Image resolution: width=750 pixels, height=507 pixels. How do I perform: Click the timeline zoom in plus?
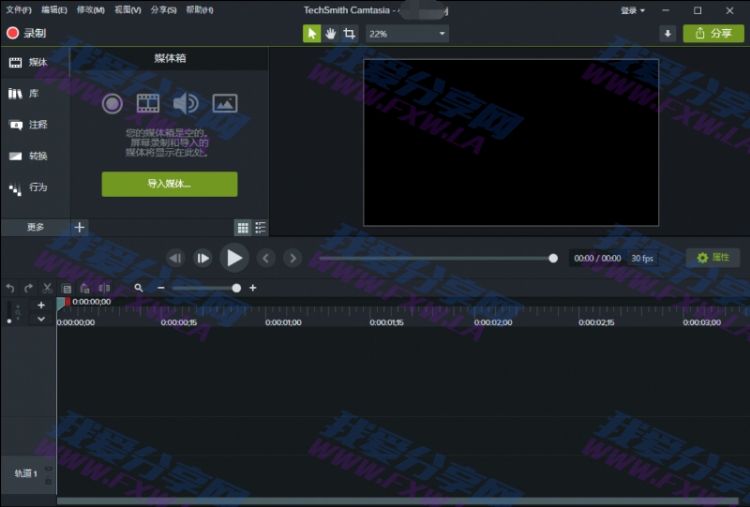253,288
